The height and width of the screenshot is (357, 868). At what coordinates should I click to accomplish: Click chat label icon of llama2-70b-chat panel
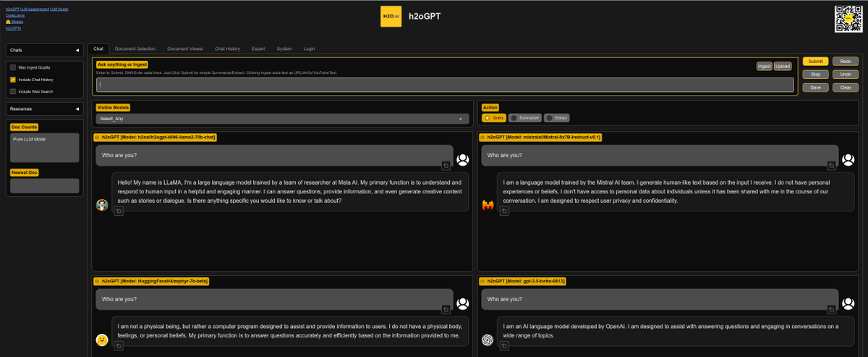pos(97,137)
